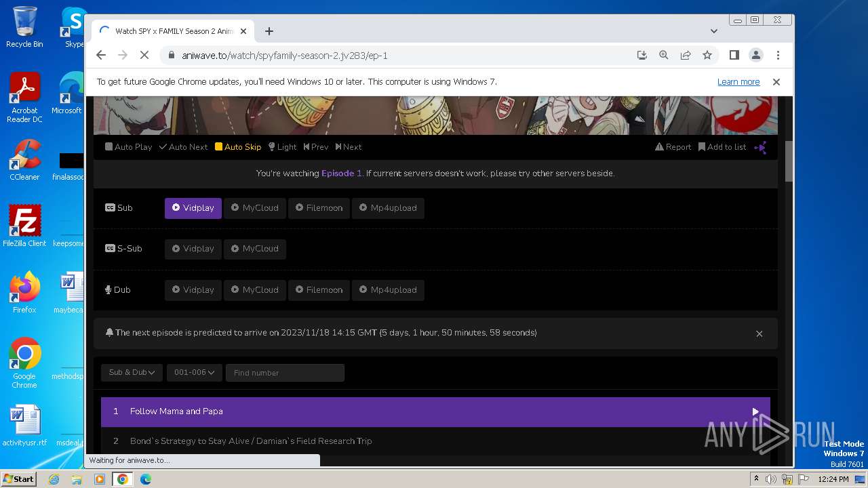
Task: Click the Episode 1 purple link text
Action: tap(342, 174)
